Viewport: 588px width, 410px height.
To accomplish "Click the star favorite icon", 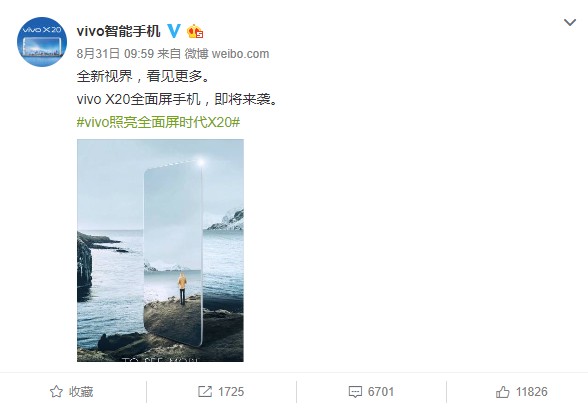I will tap(56, 392).
